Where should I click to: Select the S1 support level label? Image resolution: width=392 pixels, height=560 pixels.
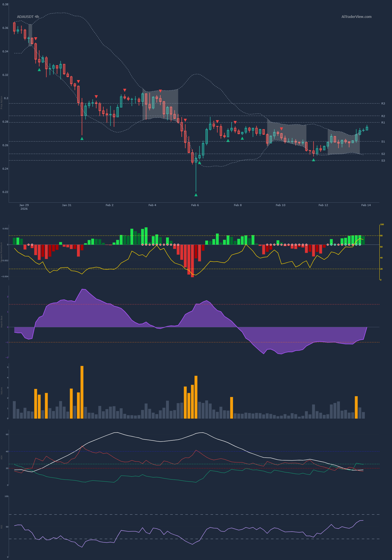click(383, 142)
